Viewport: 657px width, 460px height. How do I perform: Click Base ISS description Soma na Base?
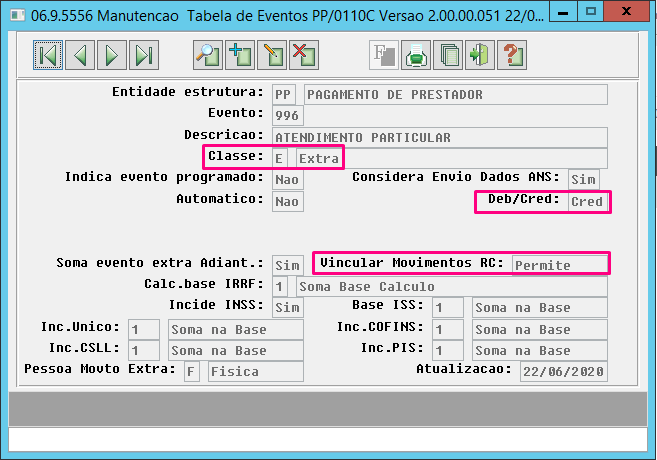540,308
